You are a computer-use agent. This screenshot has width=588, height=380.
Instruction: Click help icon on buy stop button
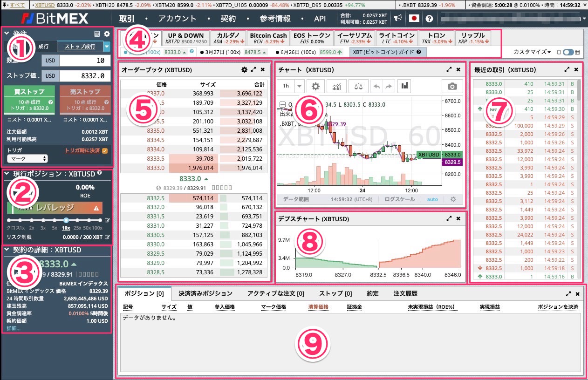pyautogui.click(x=50, y=102)
